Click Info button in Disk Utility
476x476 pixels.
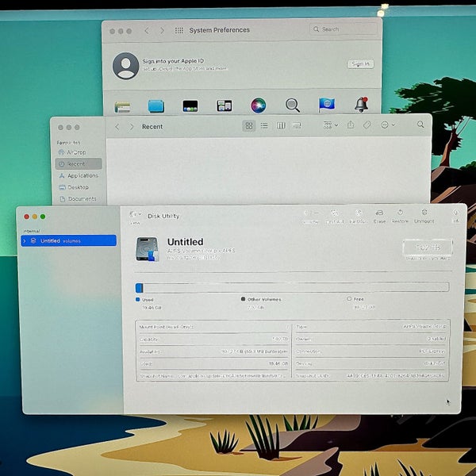pyautogui.click(x=455, y=216)
